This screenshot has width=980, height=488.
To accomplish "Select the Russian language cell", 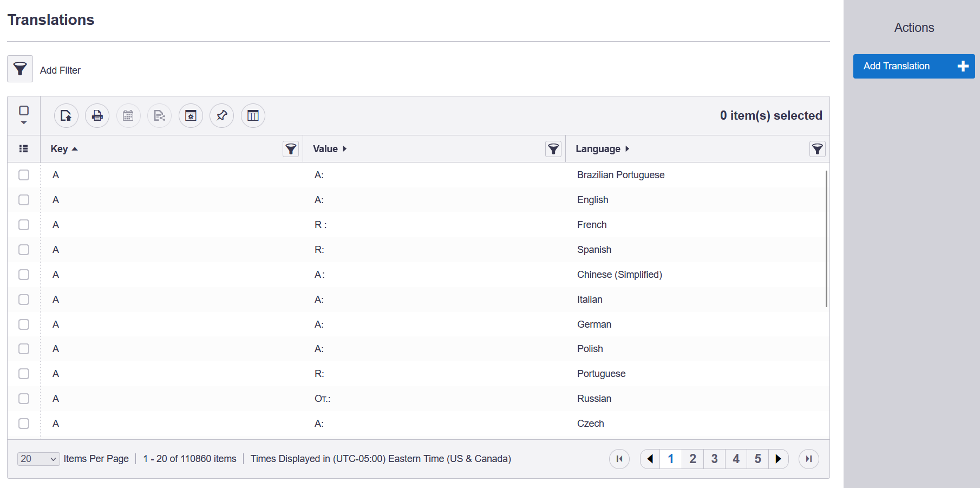I will pos(594,399).
